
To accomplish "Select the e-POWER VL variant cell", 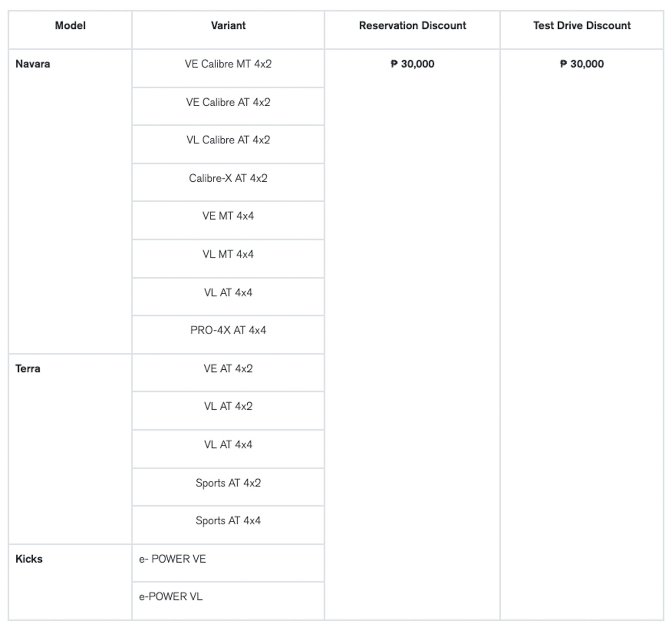I will point(171,597).
